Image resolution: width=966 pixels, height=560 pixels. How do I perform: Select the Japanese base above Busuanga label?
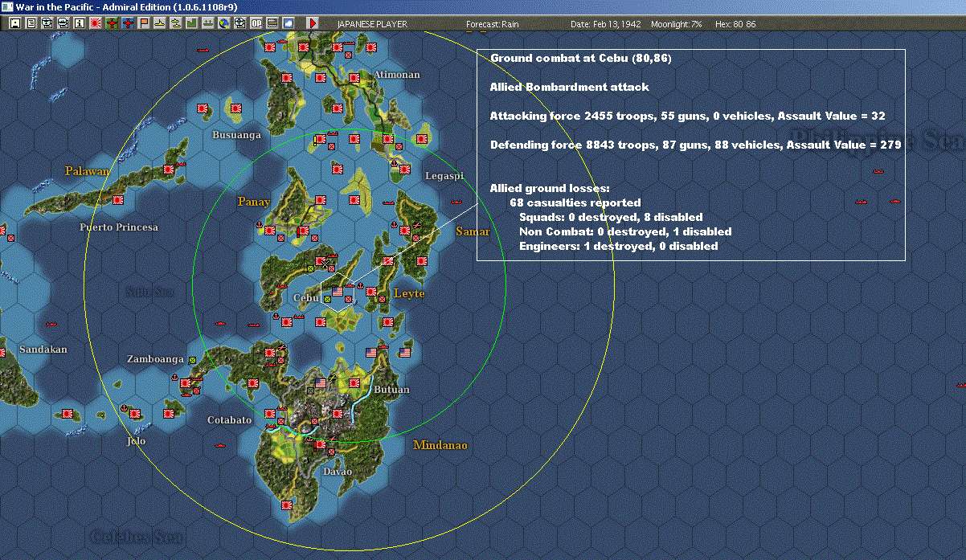coord(236,108)
